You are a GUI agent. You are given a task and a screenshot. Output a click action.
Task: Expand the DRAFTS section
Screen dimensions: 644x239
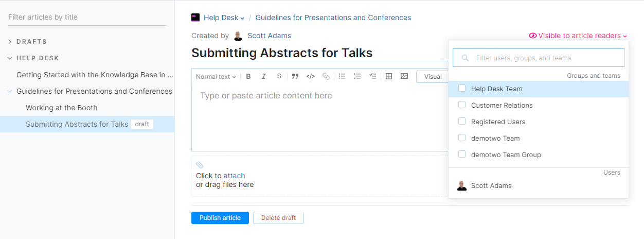click(x=10, y=42)
